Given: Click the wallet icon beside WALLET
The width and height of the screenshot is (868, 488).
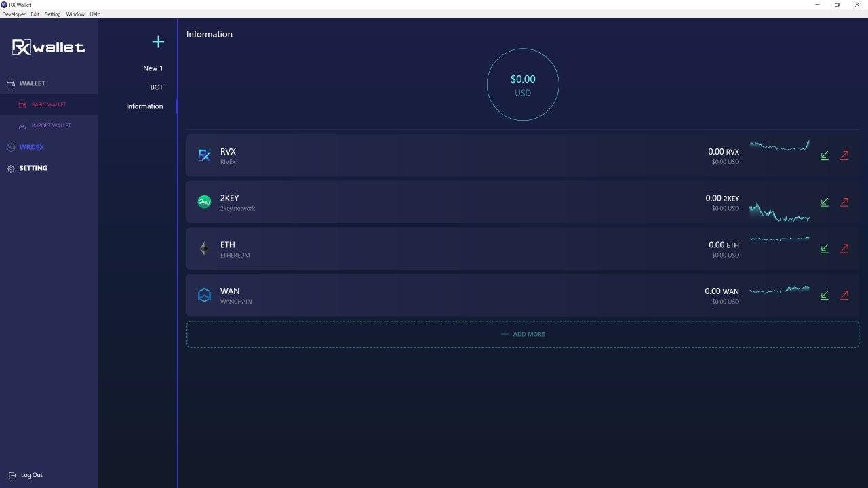Looking at the screenshot, I should click(x=10, y=84).
